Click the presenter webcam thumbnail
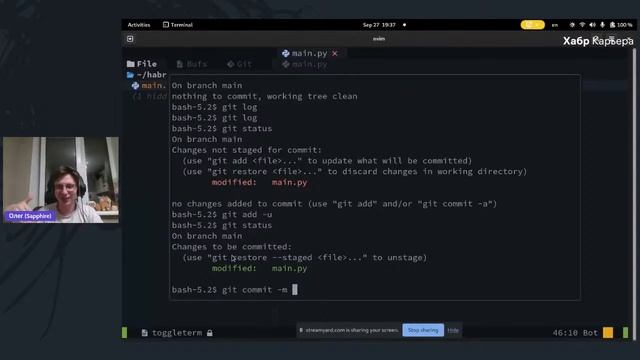640x360 pixels. coord(61,180)
